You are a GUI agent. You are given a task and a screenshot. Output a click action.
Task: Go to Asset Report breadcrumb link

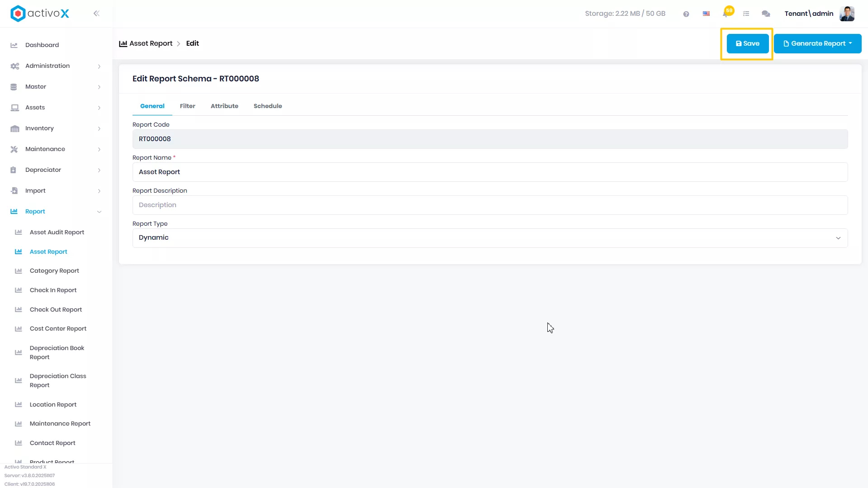click(x=151, y=43)
